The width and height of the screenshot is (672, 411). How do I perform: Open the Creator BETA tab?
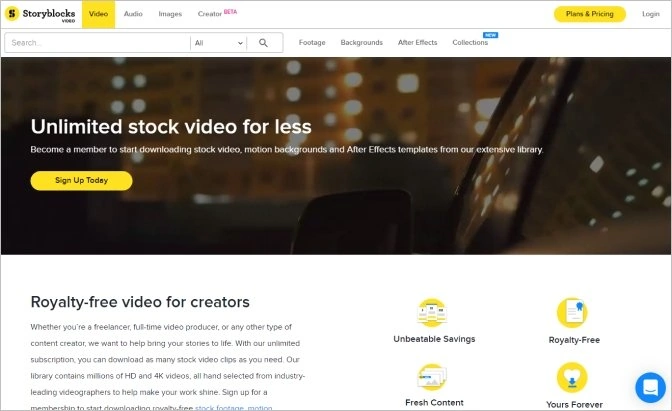pos(217,13)
